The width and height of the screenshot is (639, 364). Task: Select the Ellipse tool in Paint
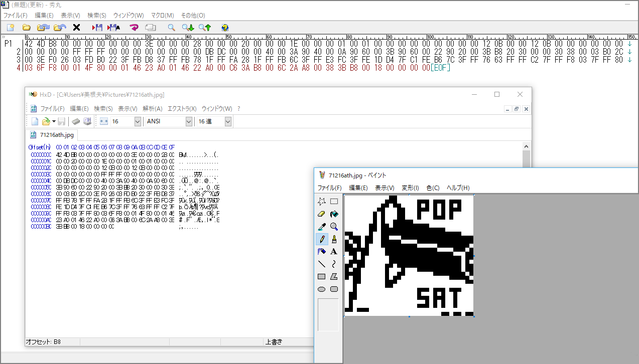[x=322, y=289]
